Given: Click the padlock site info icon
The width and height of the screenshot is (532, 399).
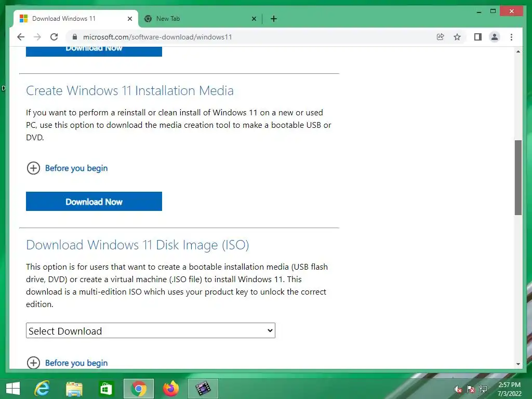Looking at the screenshot, I should coord(75,37).
